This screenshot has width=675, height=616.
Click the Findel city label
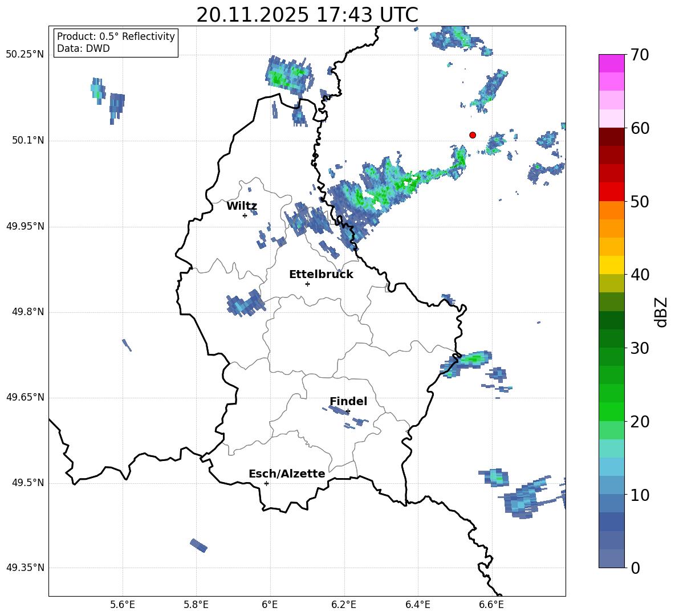[x=348, y=401]
